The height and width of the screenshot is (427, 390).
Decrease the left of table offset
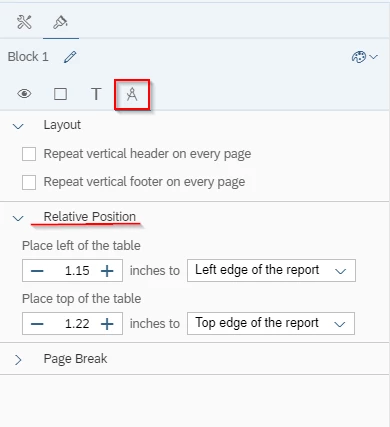point(37,271)
